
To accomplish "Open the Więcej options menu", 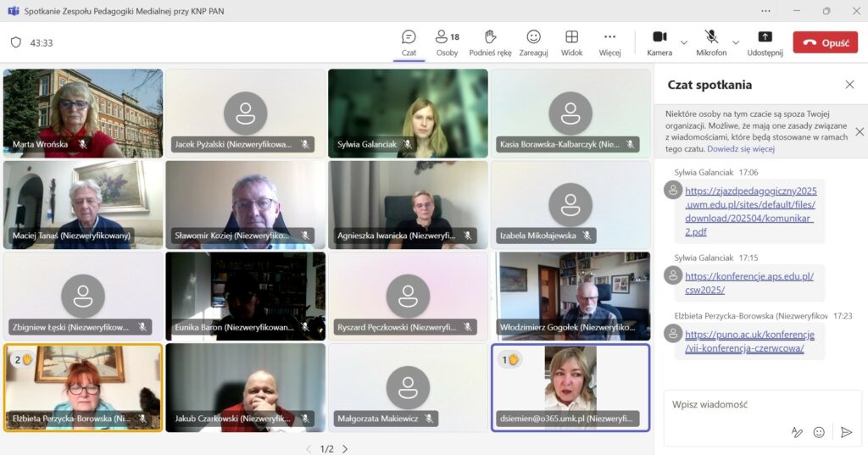I will (x=609, y=43).
